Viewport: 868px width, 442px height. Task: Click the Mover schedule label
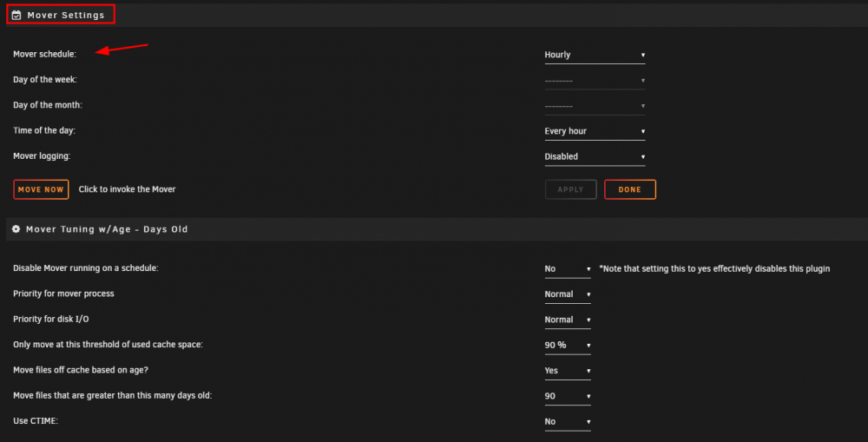click(45, 54)
